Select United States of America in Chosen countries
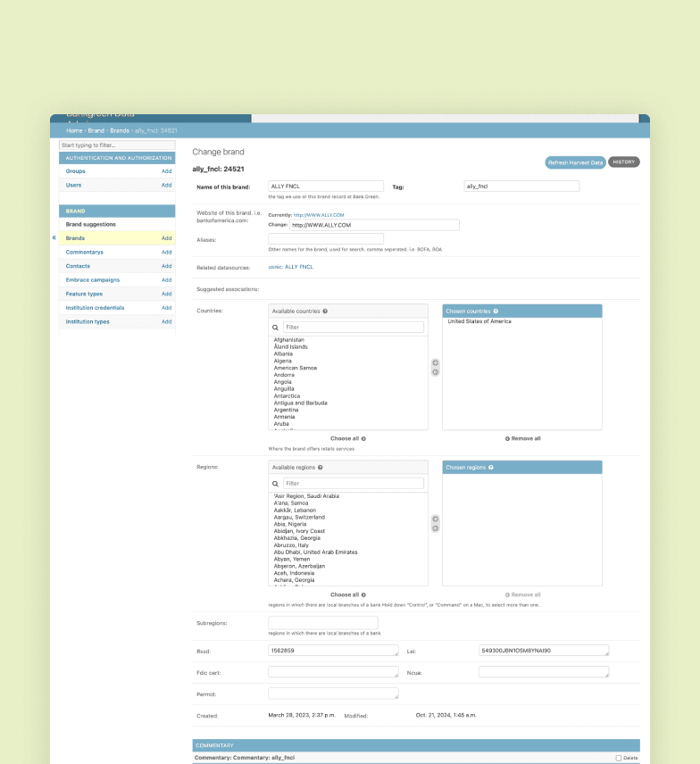 tap(479, 321)
